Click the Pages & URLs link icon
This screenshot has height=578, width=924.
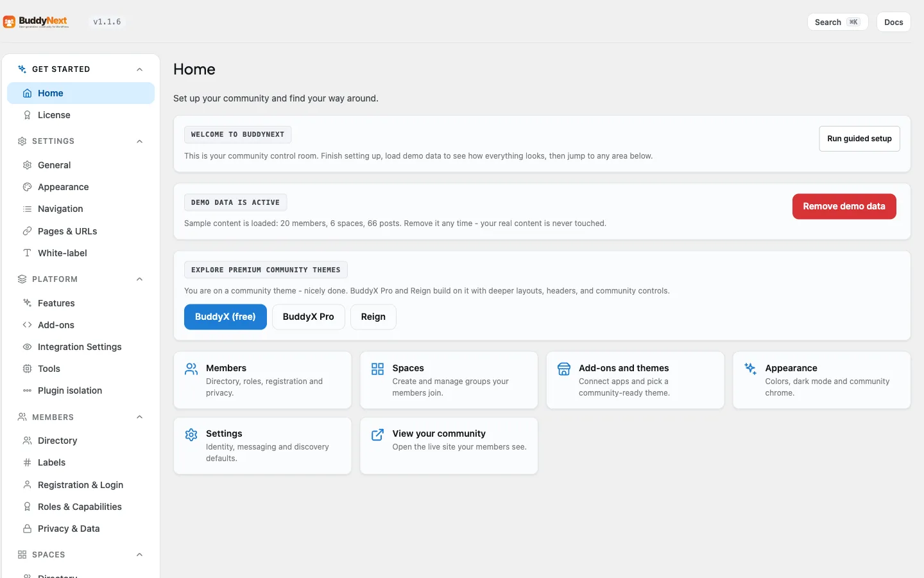click(27, 231)
